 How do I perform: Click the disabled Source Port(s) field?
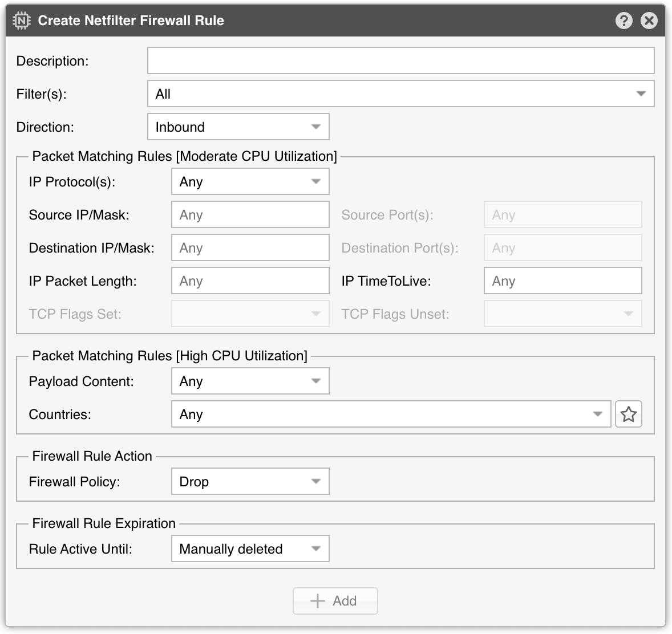(x=562, y=214)
